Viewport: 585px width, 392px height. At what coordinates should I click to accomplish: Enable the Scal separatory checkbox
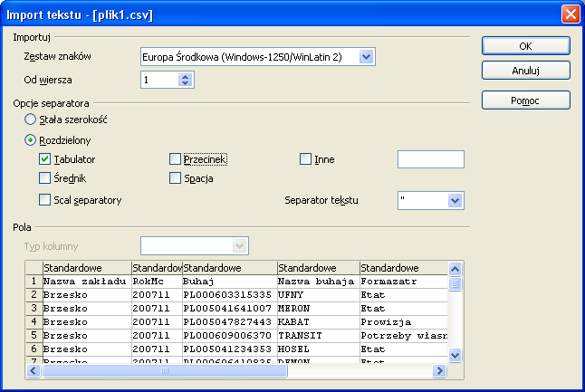[44, 200]
